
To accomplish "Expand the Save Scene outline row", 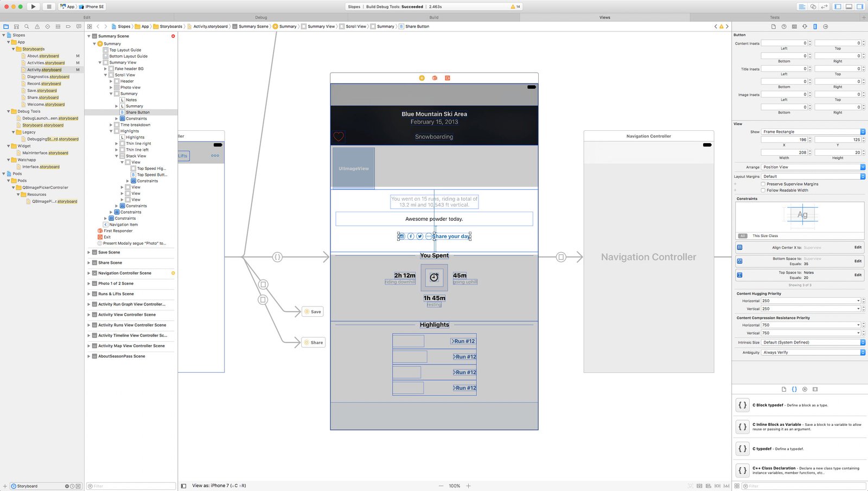I will coord(89,252).
